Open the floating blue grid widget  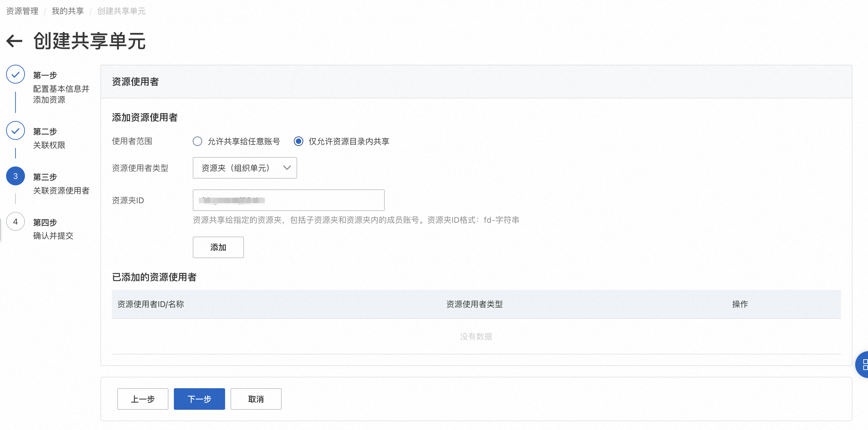pos(863,365)
